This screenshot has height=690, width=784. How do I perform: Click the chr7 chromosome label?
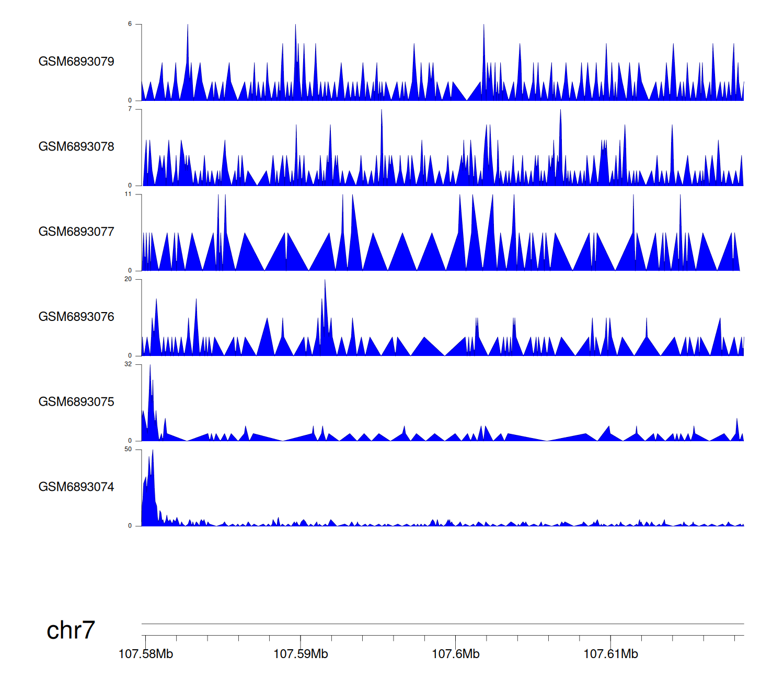pos(71,630)
